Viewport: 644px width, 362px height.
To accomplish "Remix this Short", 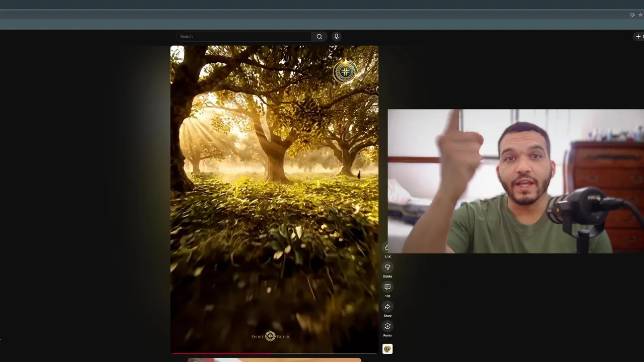I will [387, 326].
